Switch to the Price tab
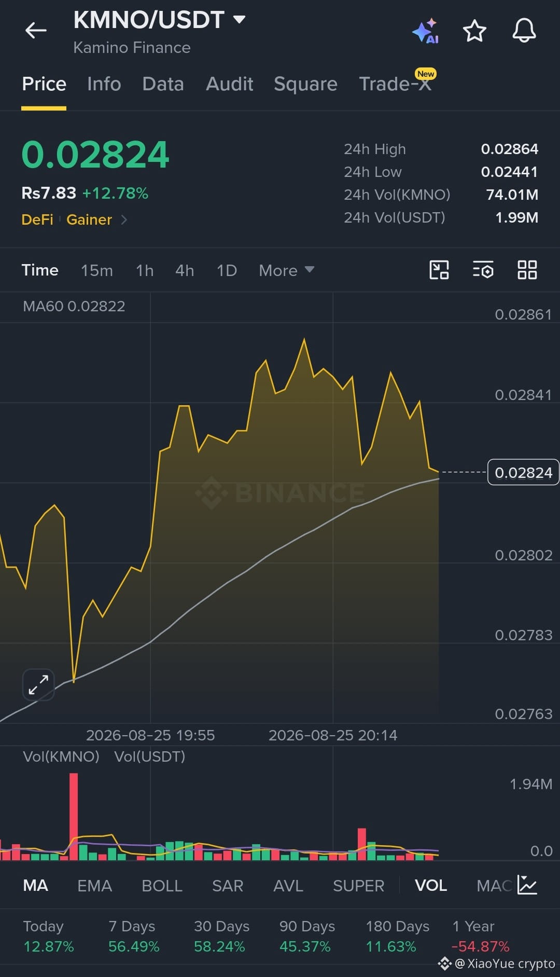The width and height of the screenshot is (560, 977). 44,84
